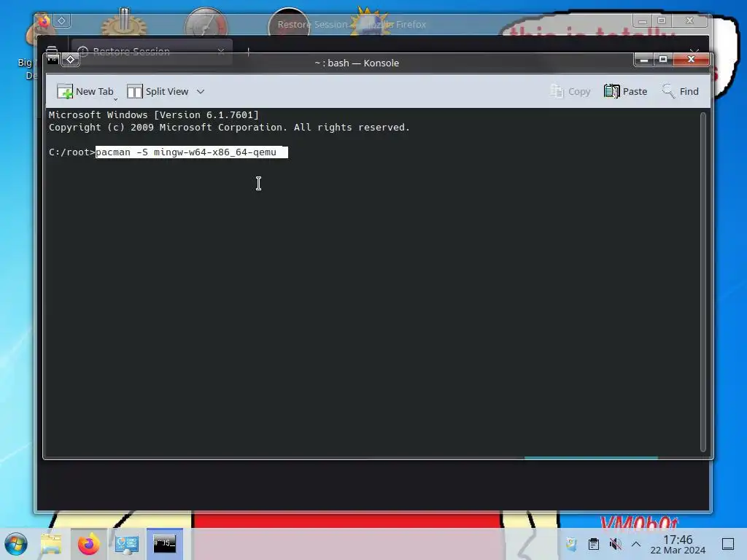Click the Copy toolbar button
Screen dimensions: 747x560
coord(570,91)
